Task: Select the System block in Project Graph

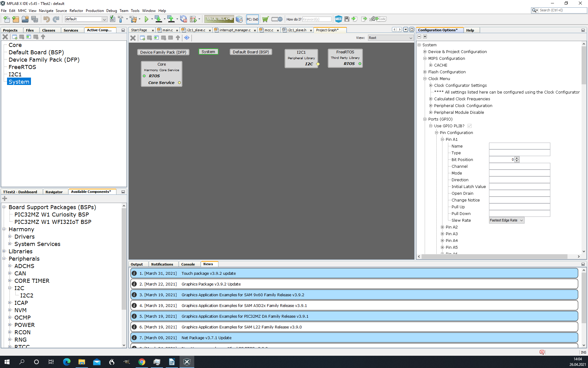Action: click(x=208, y=52)
